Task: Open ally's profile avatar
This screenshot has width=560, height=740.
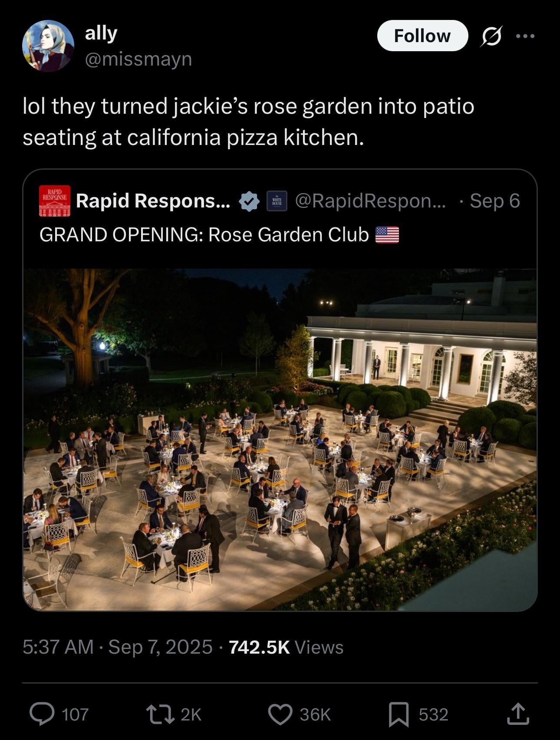Action: click(48, 46)
